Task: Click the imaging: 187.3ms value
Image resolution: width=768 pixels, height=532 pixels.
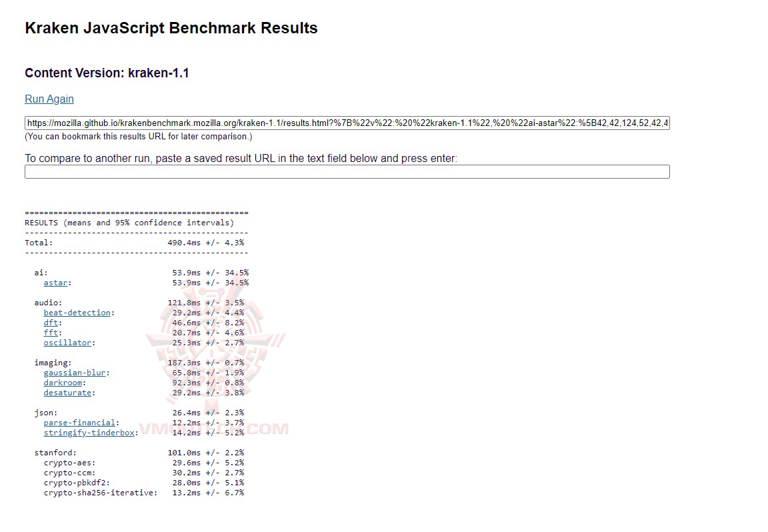Action: (184, 363)
